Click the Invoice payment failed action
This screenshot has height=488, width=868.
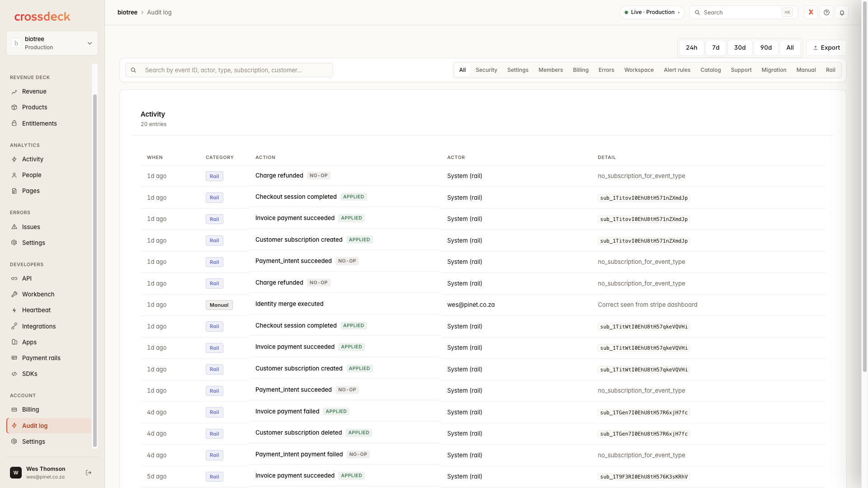click(x=287, y=412)
